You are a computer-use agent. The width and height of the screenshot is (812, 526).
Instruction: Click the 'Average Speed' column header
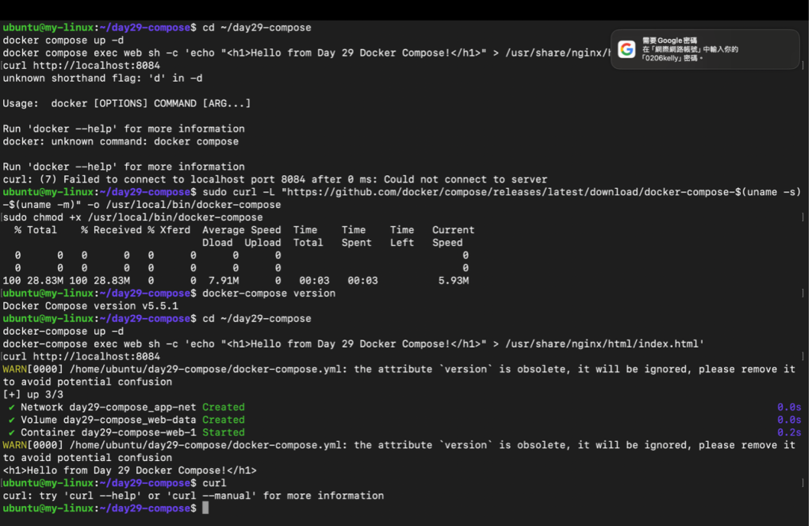click(242, 230)
